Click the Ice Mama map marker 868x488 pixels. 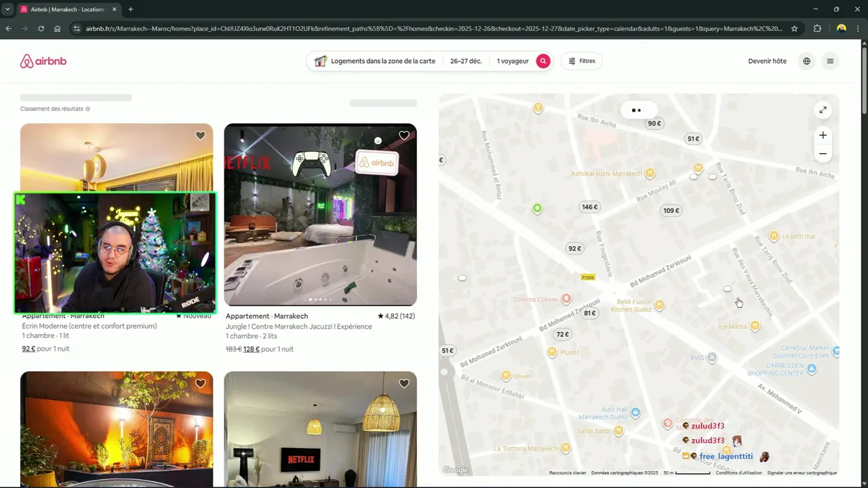point(755,326)
